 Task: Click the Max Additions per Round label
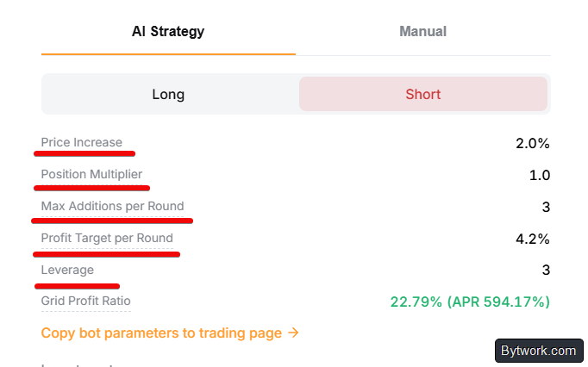pyautogui.click(x=112, y=206)
